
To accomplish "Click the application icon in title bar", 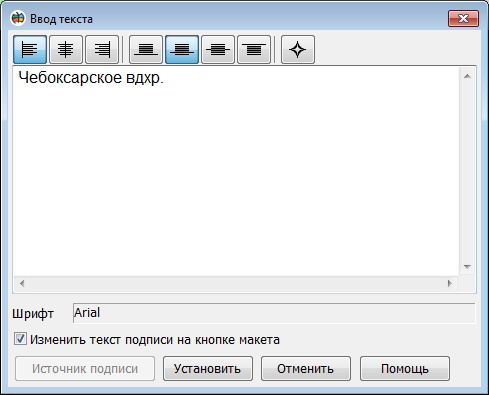I will (x=18, y=18).
